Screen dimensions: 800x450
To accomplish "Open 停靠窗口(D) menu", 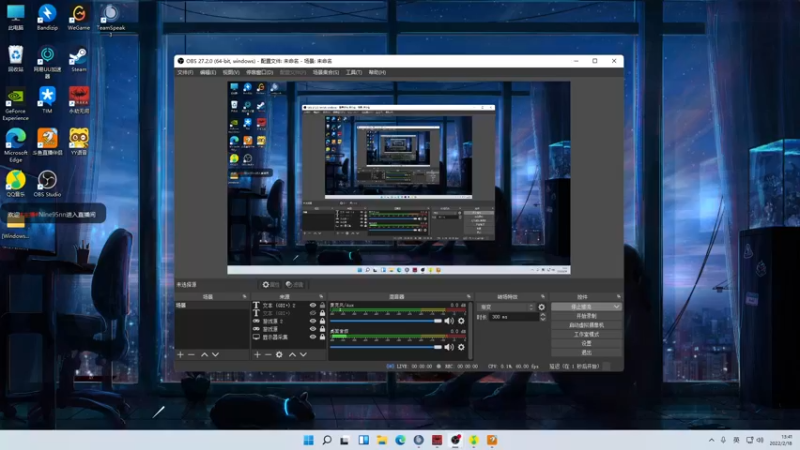I will point(259,72).
